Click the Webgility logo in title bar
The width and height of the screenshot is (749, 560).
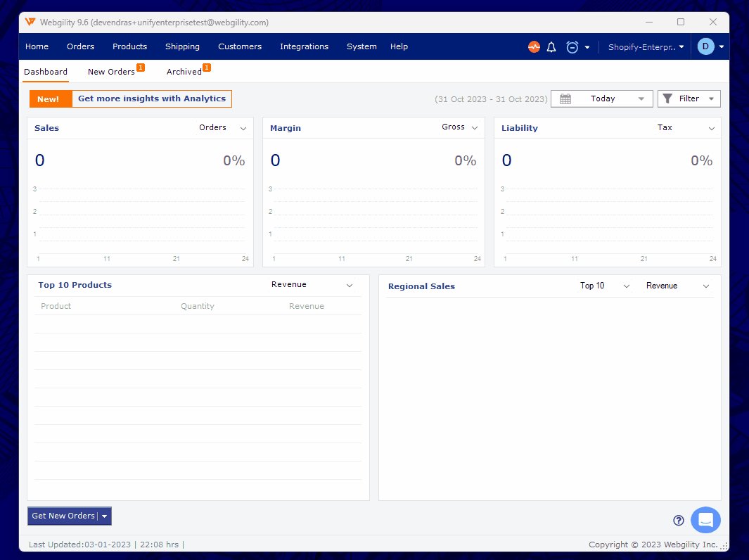pos(30,23)
